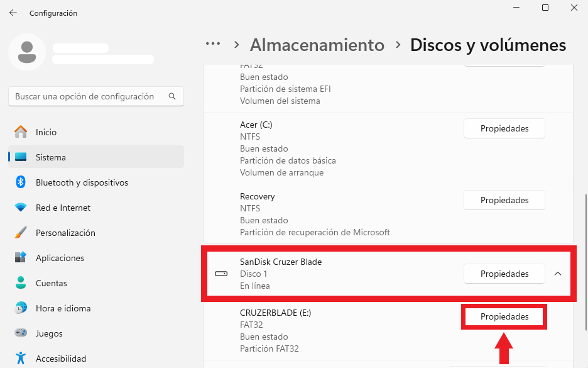Open Propiedades for CRUZERBLADE (E:)
Viewport: 588px width, 368px height.
click(504, 316)
